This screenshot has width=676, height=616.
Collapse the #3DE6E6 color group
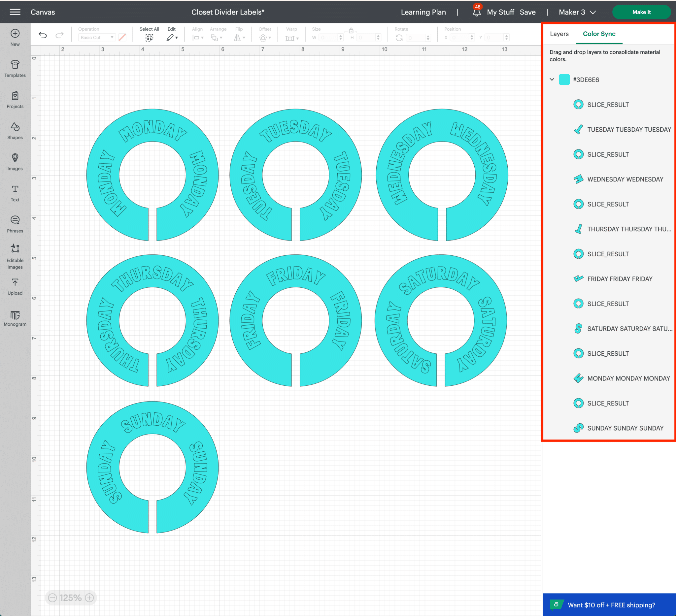click(552, 80)
